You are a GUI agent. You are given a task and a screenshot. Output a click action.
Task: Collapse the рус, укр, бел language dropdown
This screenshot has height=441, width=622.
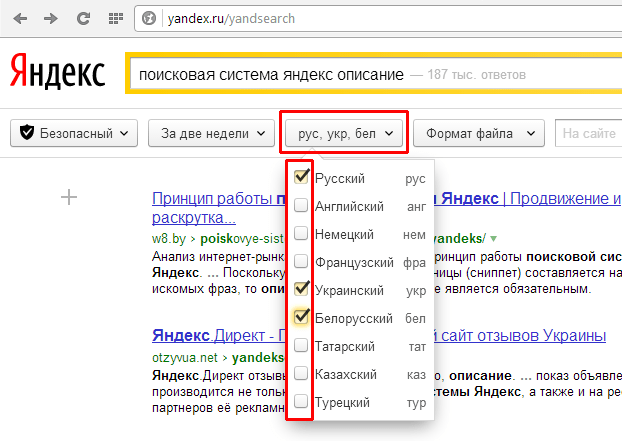coord(344,133)
